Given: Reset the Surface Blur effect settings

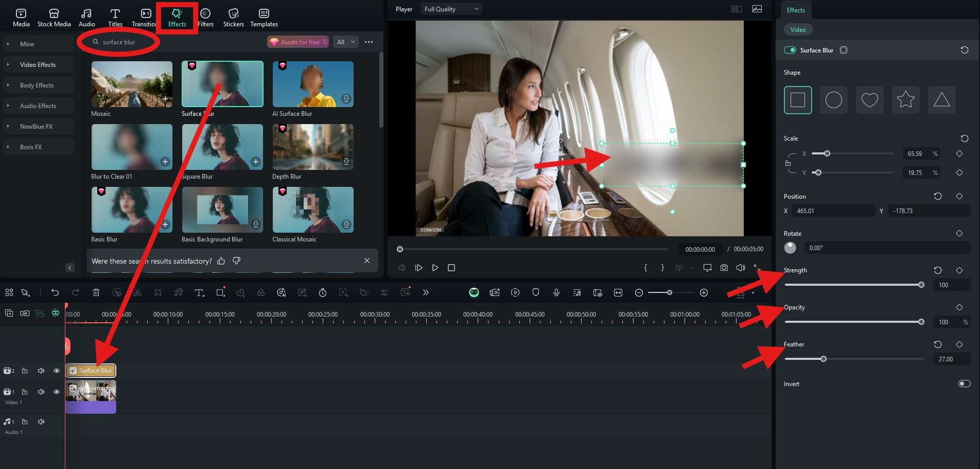Looking at the screenshot, I should pos(965,50).
